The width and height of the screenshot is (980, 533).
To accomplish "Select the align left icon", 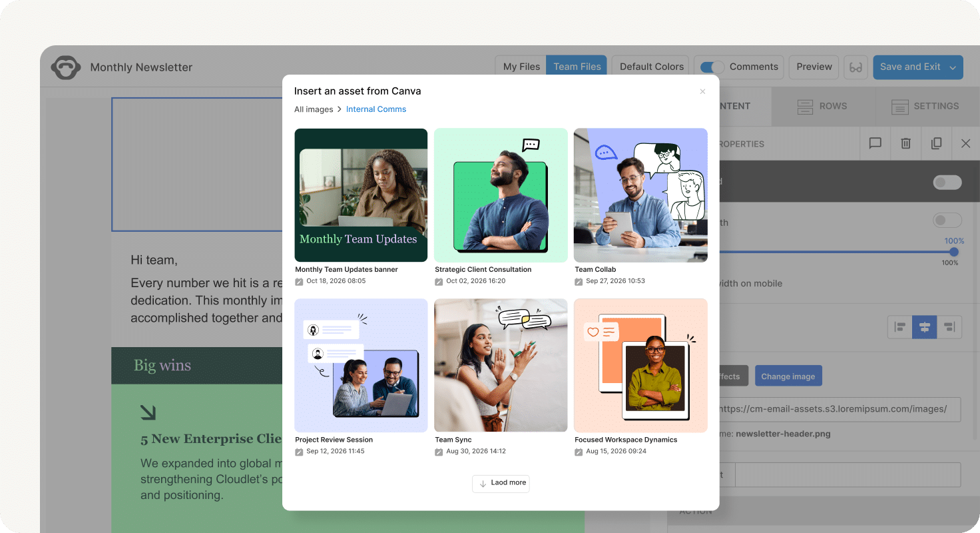I will [900, 327].
